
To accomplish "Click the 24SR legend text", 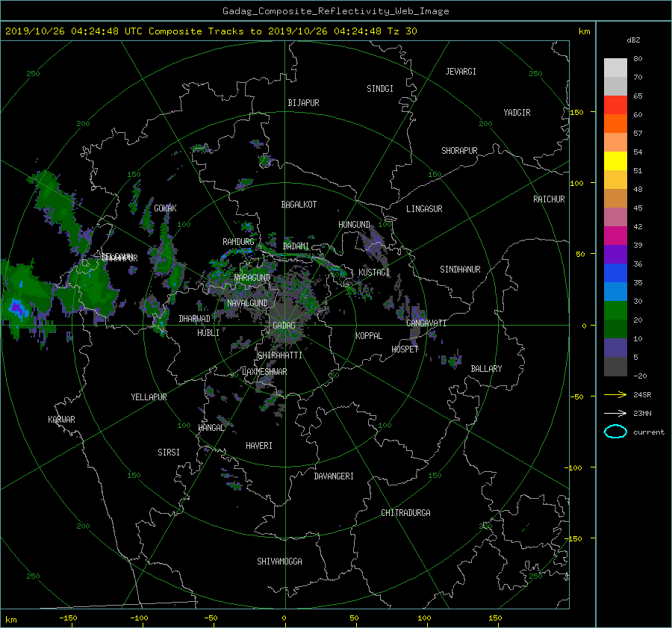I will pyautogui.click(x=642, y=395).
